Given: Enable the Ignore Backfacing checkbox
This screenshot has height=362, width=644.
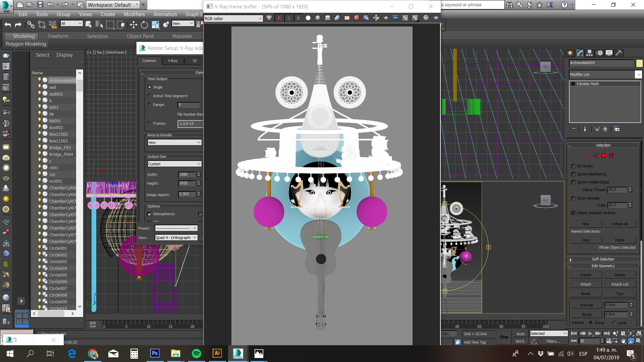Looking at the screenshot, I should click(x=574, y=174).
